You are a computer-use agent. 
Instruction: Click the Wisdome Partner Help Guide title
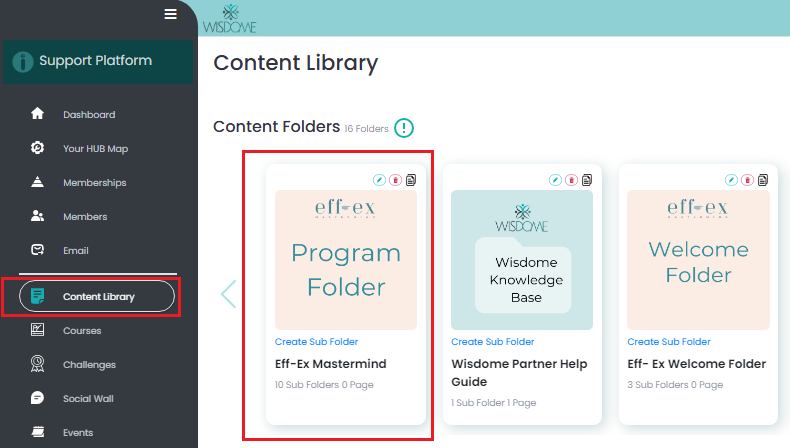[519, 372]
